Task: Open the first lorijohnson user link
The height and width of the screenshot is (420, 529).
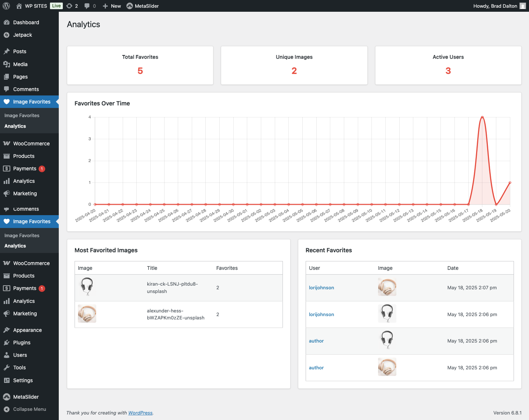Action: pyautogui.click(x=321, y=287)
